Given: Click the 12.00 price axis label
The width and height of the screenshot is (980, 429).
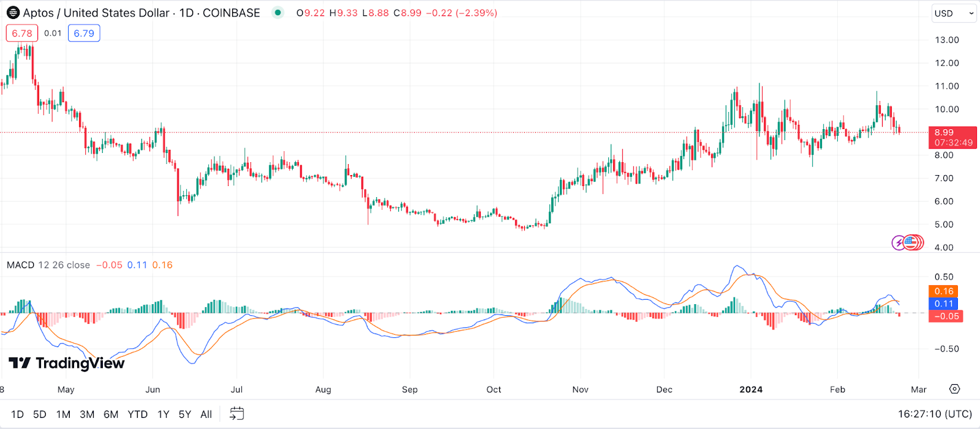Looking at the screenshot, I should 947,63.
